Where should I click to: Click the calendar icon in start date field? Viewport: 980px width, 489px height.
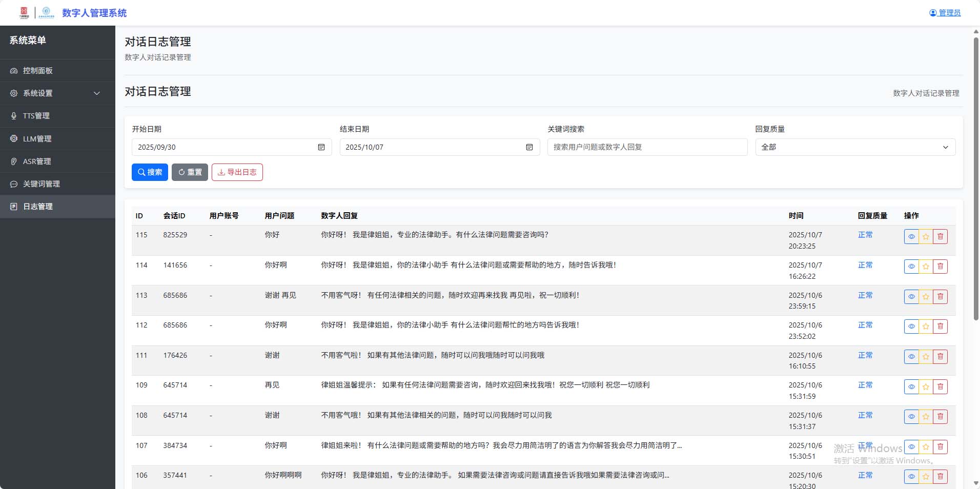coord(321,147)
